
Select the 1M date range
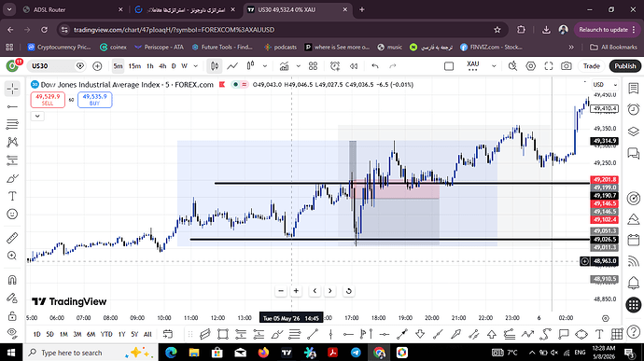pos(63,334)
